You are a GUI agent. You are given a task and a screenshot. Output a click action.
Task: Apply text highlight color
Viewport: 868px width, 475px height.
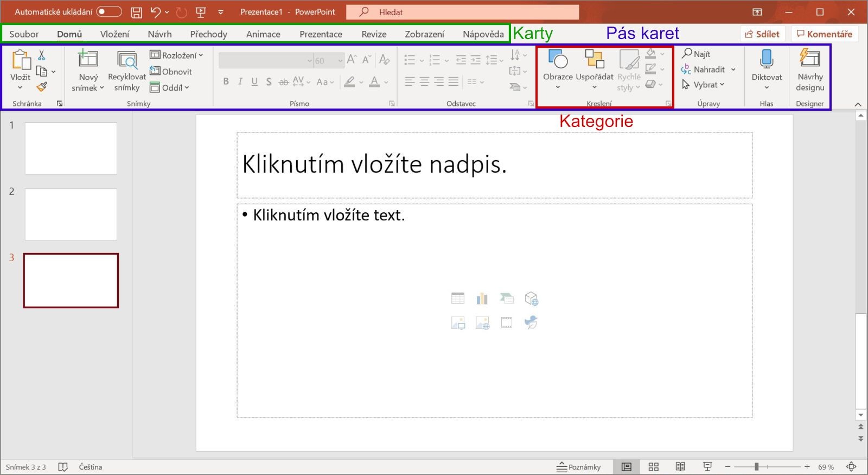pos(349,82)
